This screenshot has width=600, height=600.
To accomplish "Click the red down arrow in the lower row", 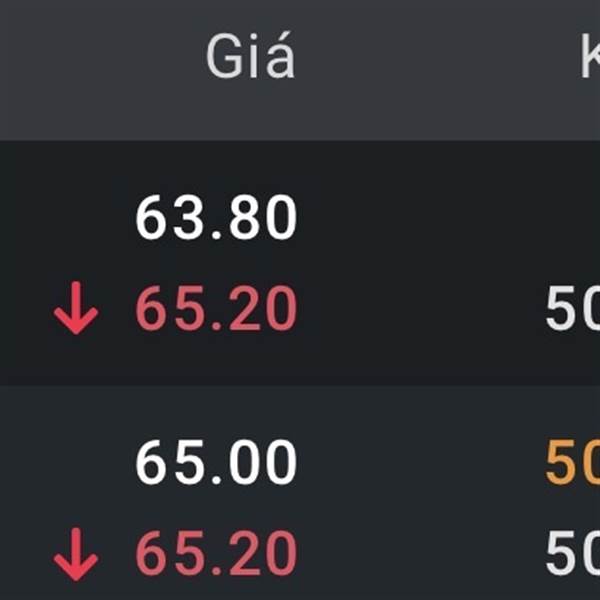I will point(76,554).
